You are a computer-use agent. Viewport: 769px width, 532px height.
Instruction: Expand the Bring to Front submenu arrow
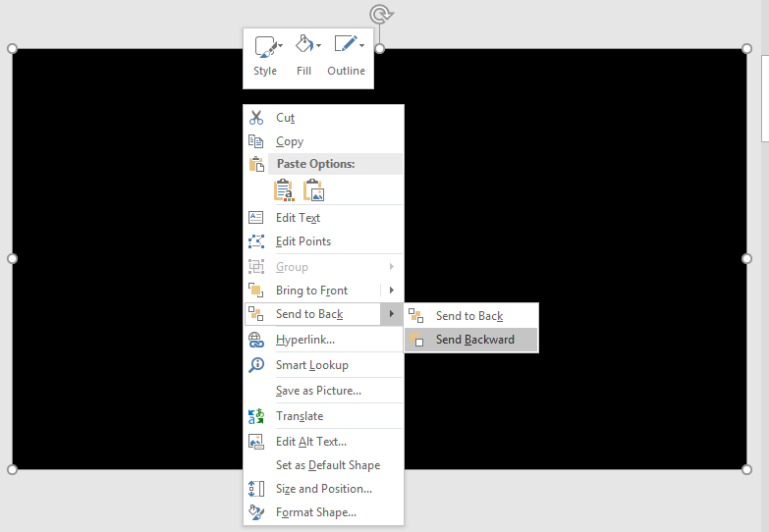tap(392, 291)
